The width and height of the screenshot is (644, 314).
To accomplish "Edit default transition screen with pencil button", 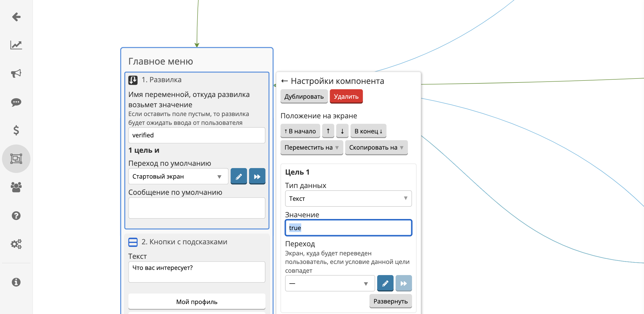I will [x=239, y=176].
